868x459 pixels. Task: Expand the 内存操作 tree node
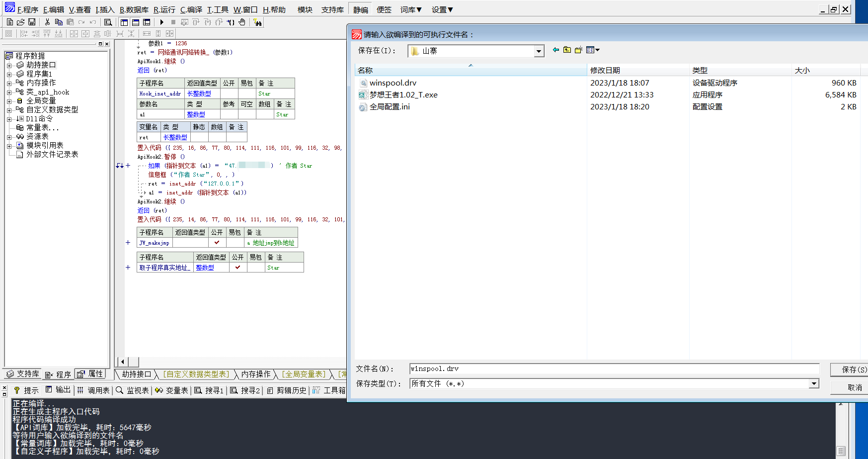9,83
